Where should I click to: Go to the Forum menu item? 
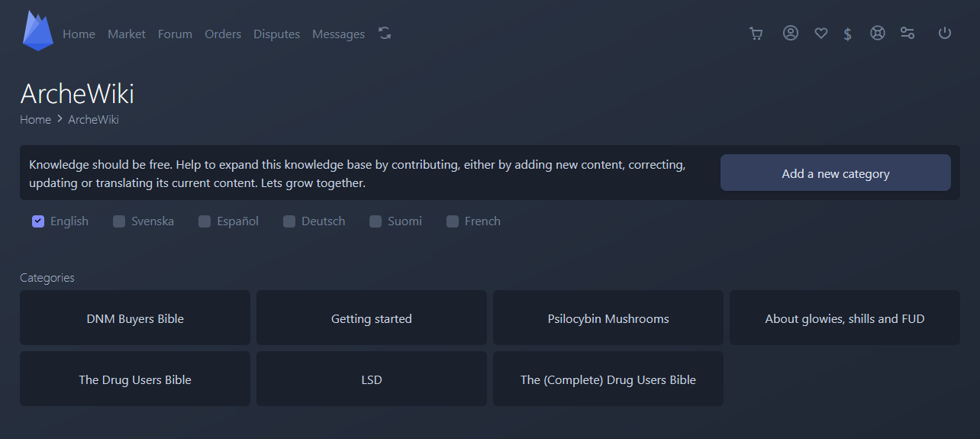tap(175, 34)
